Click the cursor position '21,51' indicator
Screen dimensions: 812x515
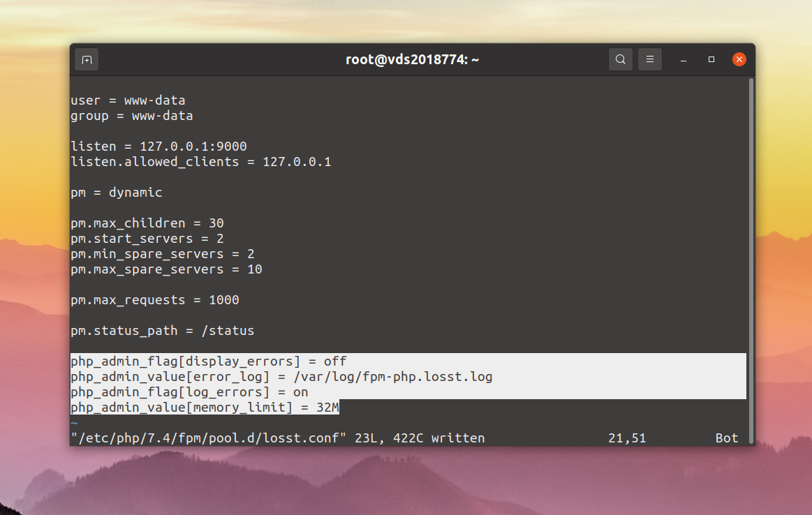(627, 438)
